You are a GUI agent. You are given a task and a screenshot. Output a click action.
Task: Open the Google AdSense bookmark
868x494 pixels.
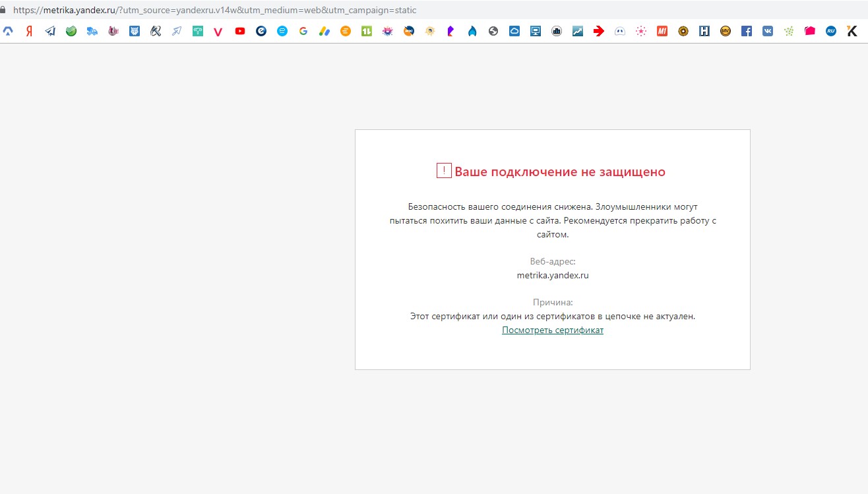click(x=325, y=31)
